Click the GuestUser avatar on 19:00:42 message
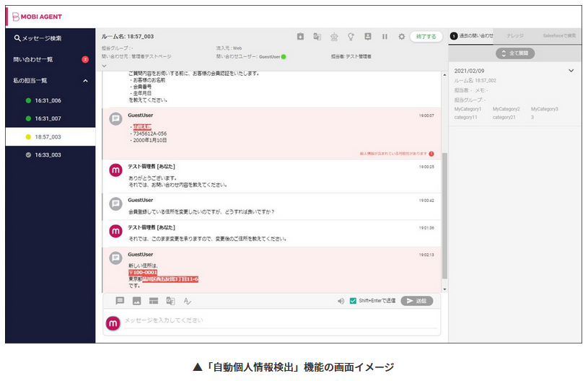The width and height of the screenshot is (588, 381). coord(116,204)
